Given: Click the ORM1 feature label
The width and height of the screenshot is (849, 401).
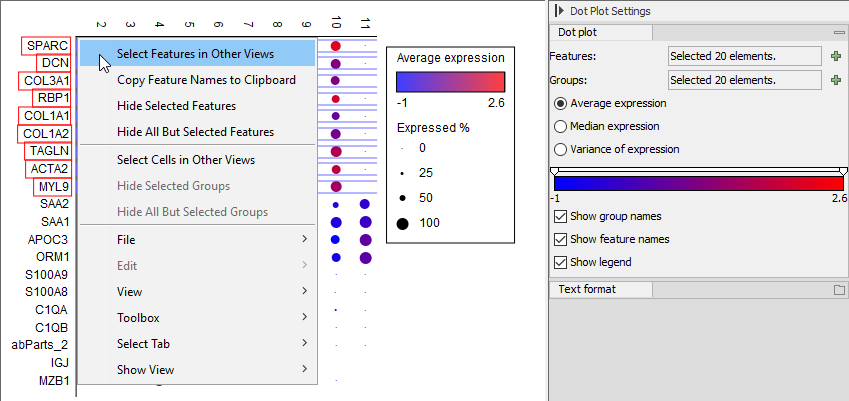Looking at the screenshot, I should [52, 257].
